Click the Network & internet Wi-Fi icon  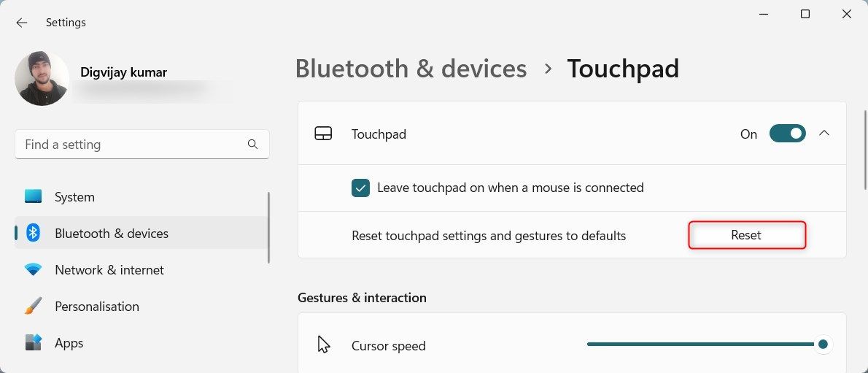[34, 270]
